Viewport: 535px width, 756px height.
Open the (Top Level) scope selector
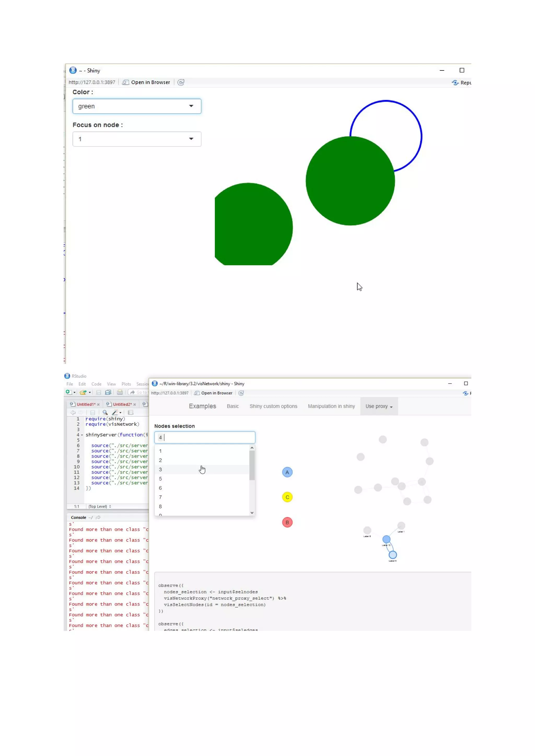point(100,506)
